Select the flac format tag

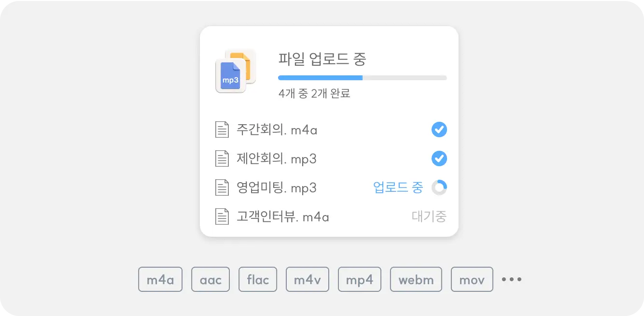click(x=258, y=279)
